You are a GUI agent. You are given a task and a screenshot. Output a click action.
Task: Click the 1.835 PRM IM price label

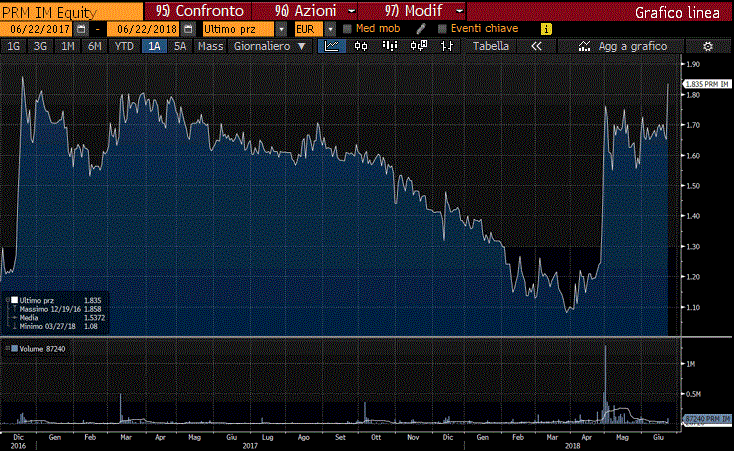pyautogui.click(x=706, y=84)
